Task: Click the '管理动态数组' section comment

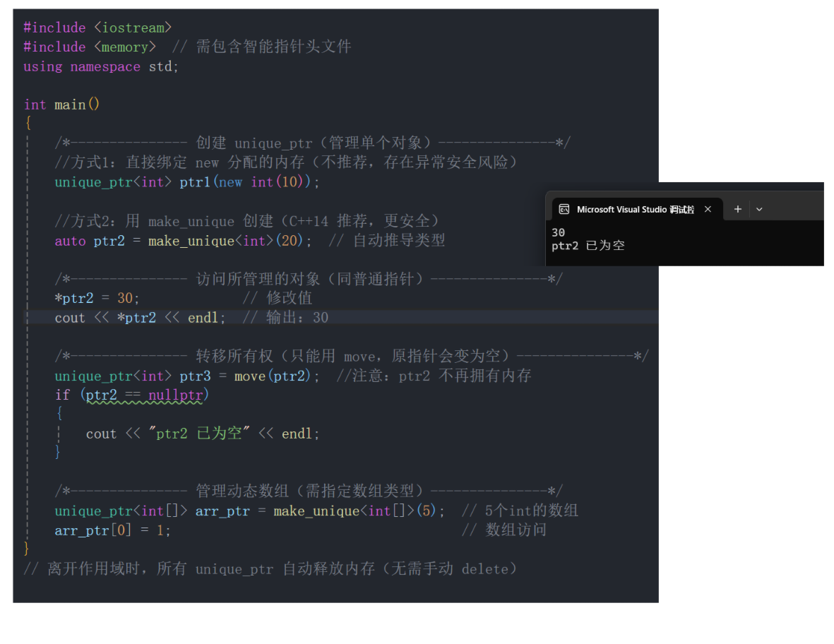Action: point(309,491)
